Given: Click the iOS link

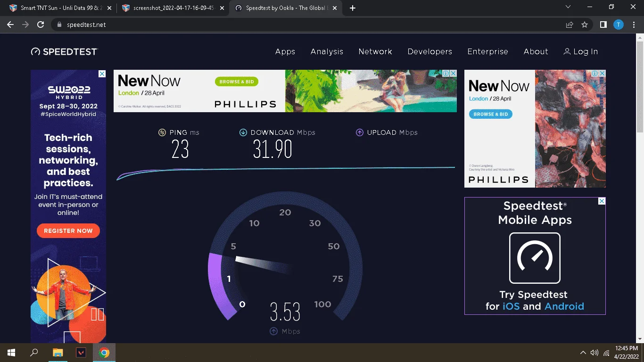Looking at the screenshot, I should point(511,306).
